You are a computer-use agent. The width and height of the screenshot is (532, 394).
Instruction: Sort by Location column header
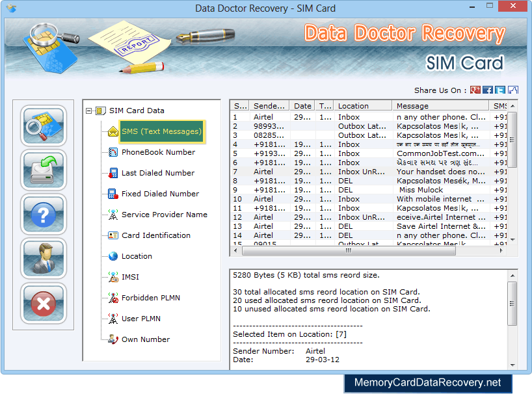[x=363, y=106]
